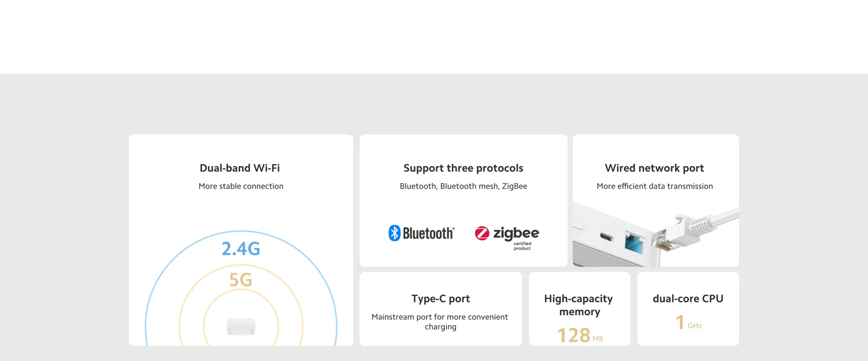
Task: Click the 1 GHz CPU figure
Action: (x=688, y=322)
